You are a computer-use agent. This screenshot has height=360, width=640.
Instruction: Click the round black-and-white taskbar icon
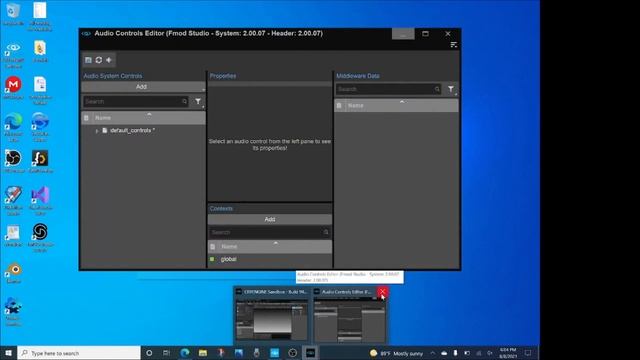pos(293,353)
